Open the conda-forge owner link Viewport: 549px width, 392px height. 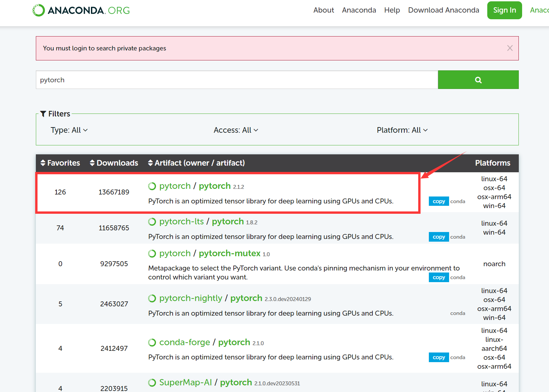click(185, 343)
